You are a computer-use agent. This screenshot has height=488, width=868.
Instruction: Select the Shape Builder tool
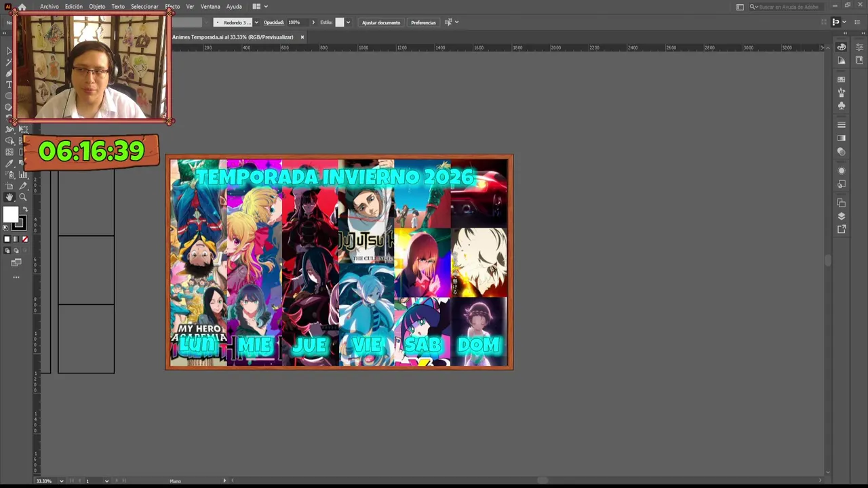pyautogui.click(x=9, y=140)
